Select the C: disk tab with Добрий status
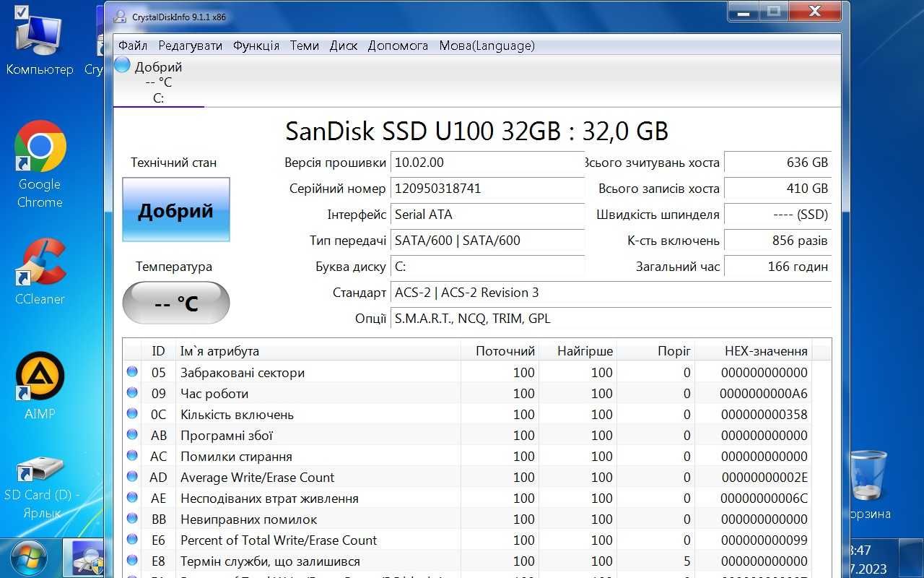This screenshot has height=578, width=924. 159,82
